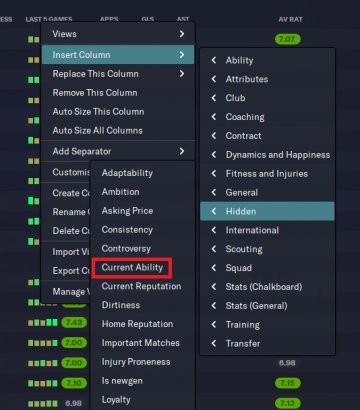Viewport: 360px width, 410px height.
Task: Click the back chevron beside Scouting
Action: pyautogui.click(x=214, y=249)
